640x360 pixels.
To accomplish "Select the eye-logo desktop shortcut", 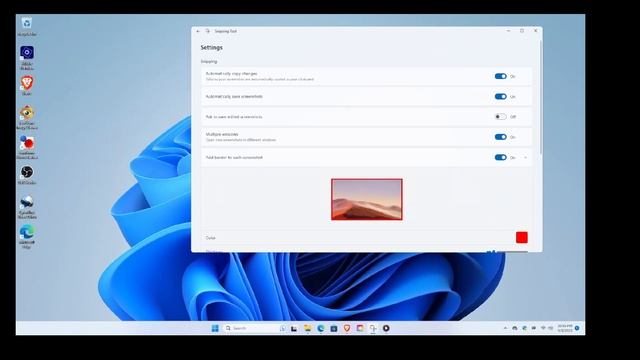I will click(x=27, y=118).
